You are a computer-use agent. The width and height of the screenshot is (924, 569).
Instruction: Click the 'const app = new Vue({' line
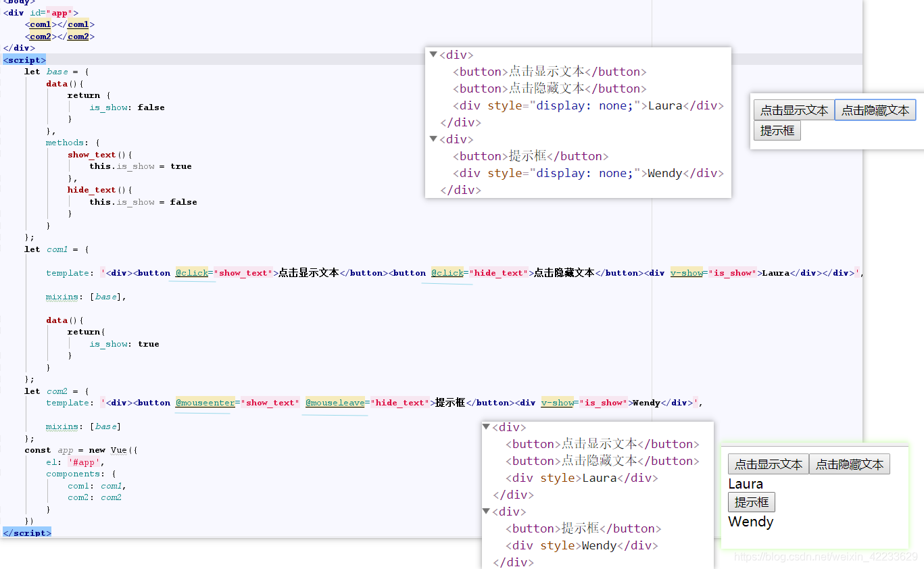click(x=81, y=450)
